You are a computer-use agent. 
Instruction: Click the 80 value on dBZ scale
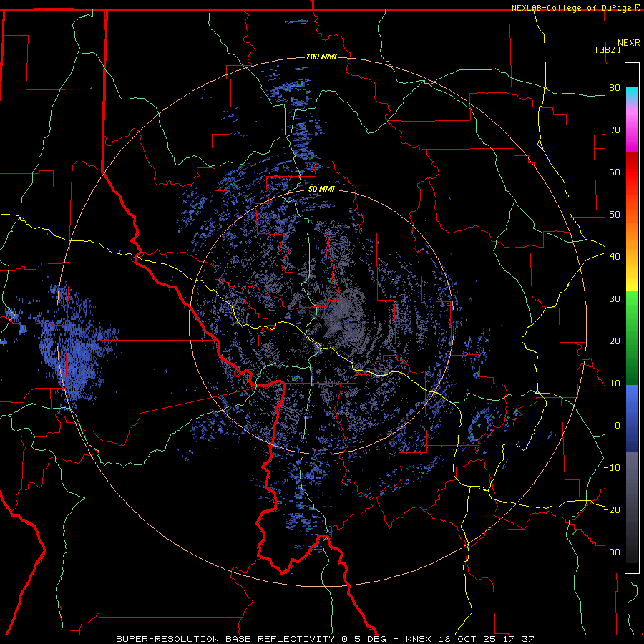[x=615, y=88]
